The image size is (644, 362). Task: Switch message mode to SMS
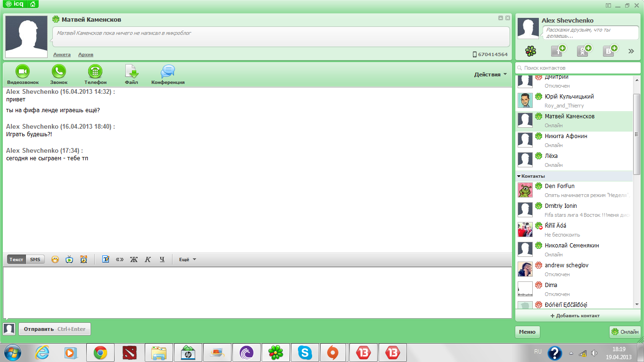click(x=35, y=259)
